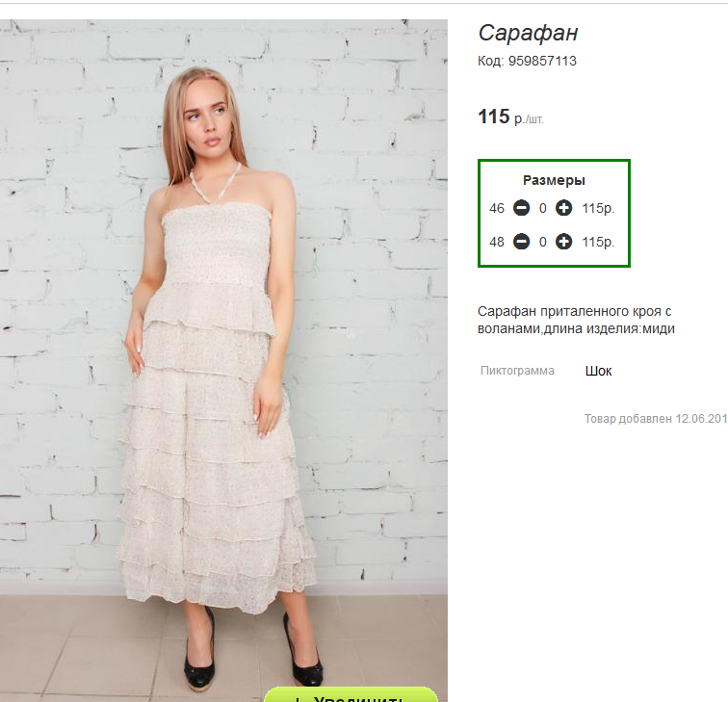Click the Сарафан product title
This screenshot has height=702, width=728.
click(x=528, y=33)
